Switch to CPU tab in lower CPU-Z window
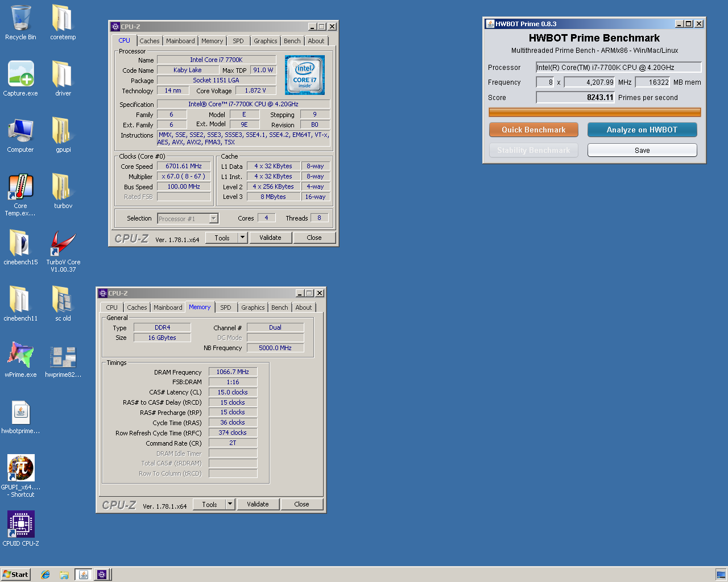Screen dimensions: 728x582 [112, 307]
